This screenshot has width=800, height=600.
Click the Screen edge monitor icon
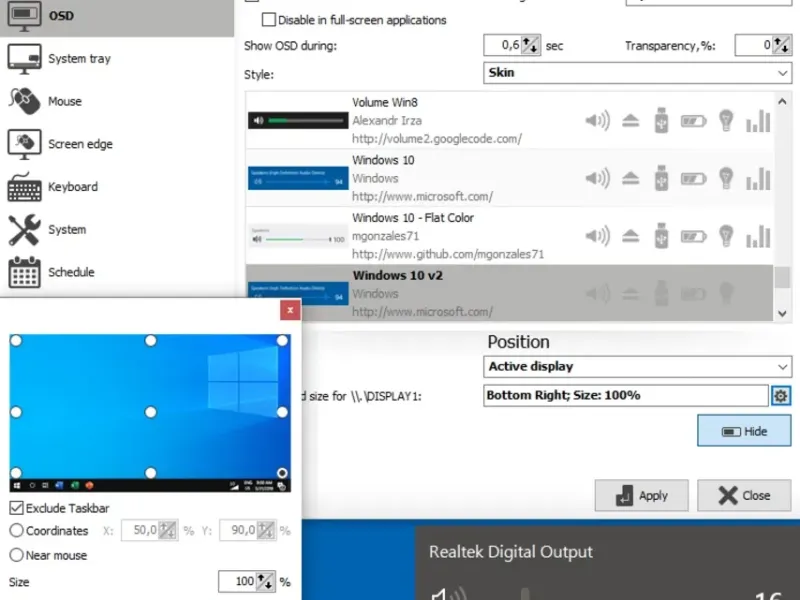pyautogui.click(x=24, y=144)
